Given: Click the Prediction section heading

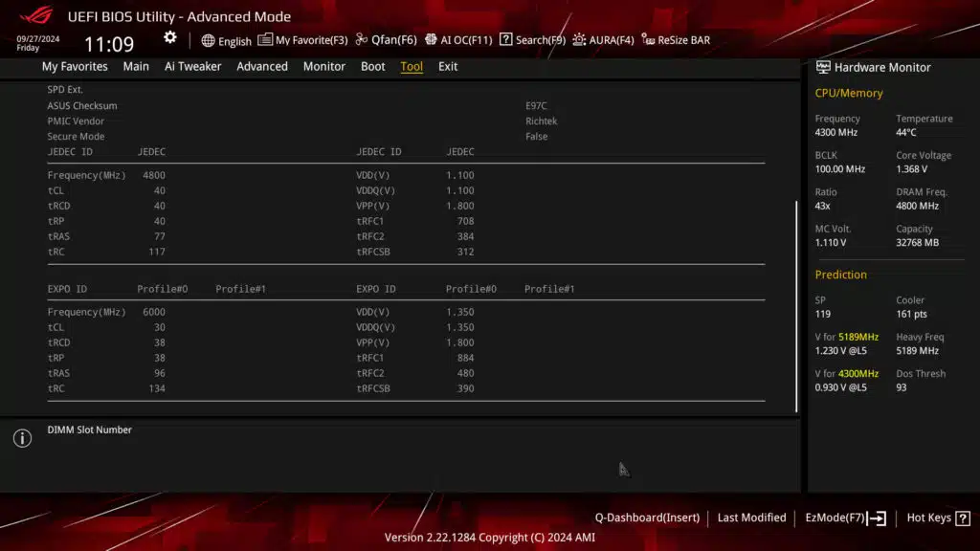Looking at the screenshot, I should coord(840,275).
